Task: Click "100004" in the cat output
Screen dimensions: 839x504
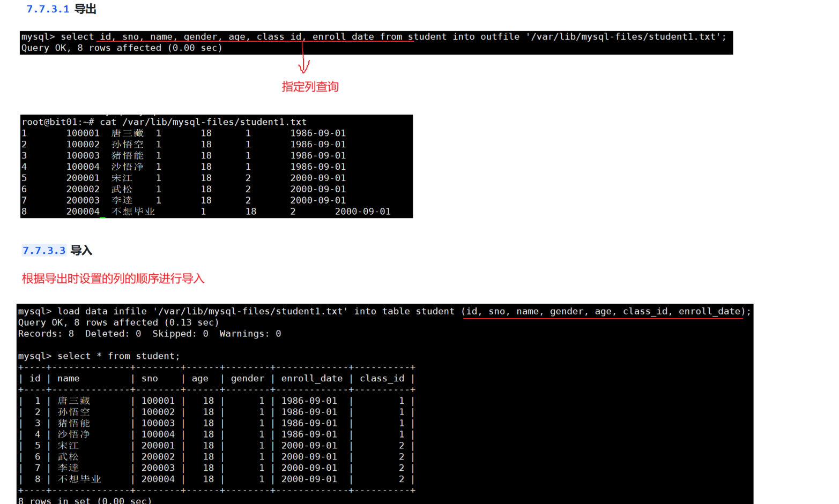Action: coord(83,167)
